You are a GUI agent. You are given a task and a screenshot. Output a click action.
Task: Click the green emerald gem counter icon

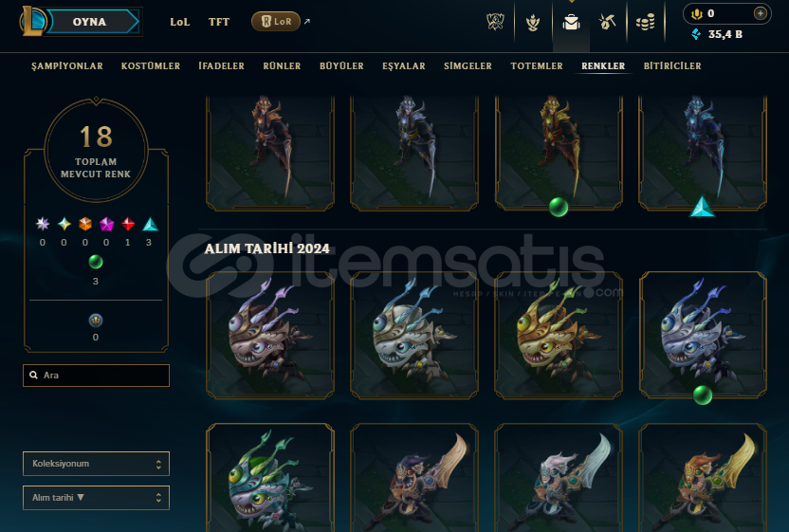[96, 262]
